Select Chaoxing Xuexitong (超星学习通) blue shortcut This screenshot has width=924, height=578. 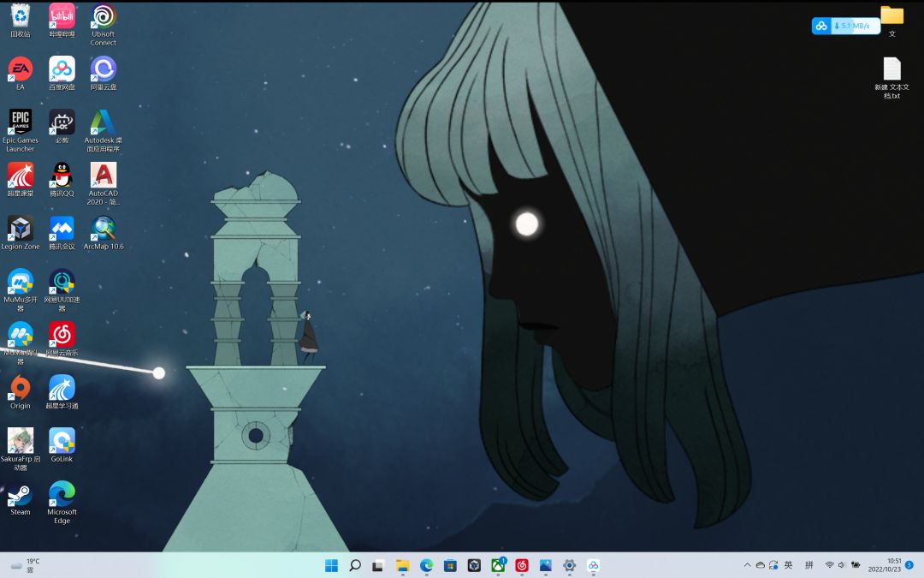(62, 392)
